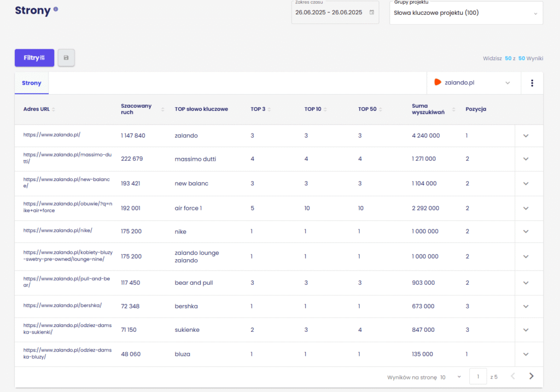Click the keyword massimo dutti

pos(195,159)
